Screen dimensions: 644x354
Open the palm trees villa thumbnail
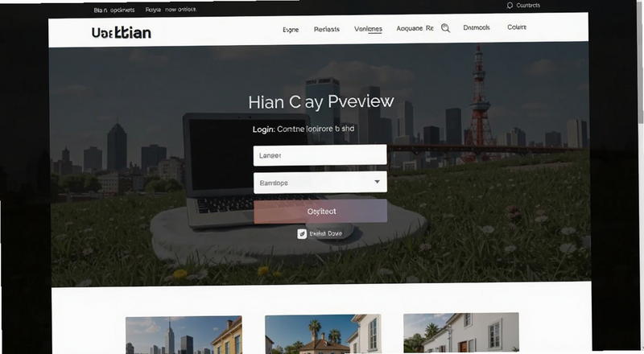click(323, 334)
